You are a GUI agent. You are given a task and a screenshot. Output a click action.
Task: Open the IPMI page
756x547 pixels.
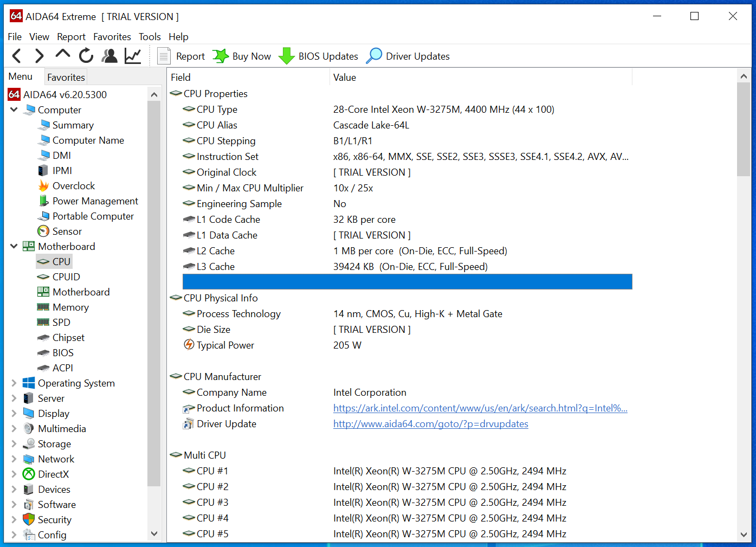(55, 170)
